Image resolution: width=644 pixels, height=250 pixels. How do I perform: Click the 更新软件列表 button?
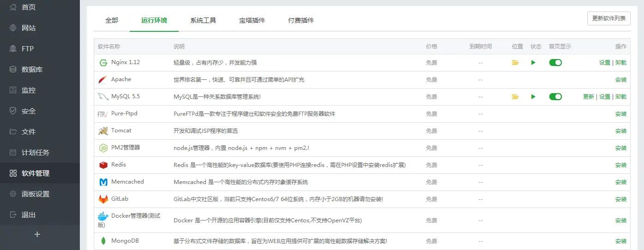[608, 18]
